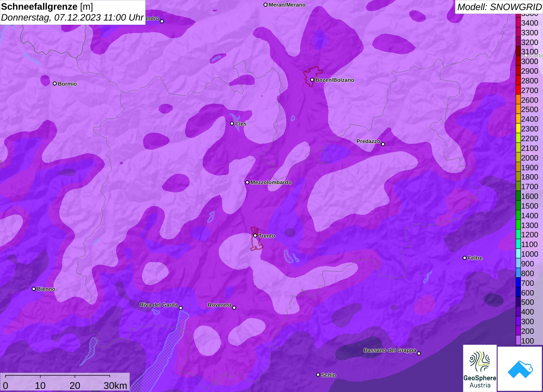Click the Bolzano municipality outline
Image resolution: width=543 pixels, height=392 pixels.
313,76
